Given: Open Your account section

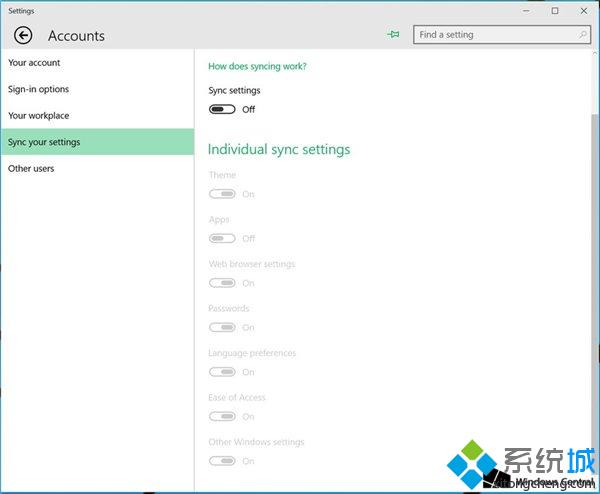Looking at the screenshot, I should click(x=97, y=63).
